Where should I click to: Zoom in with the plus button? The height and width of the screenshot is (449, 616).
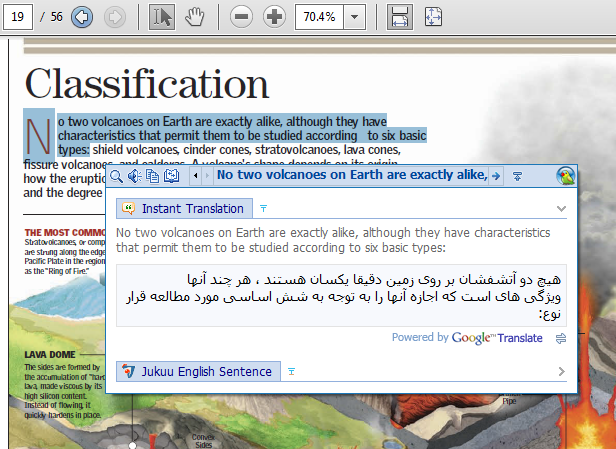point(274,17)
